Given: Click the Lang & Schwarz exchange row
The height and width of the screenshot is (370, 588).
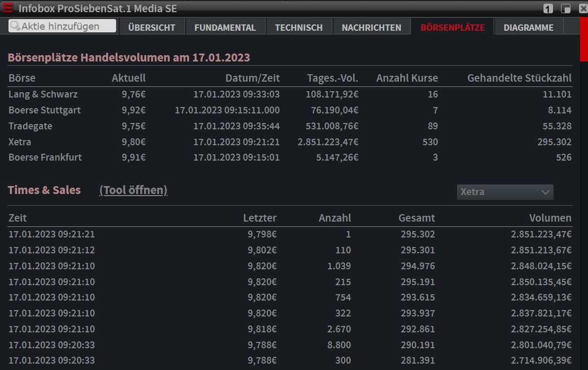Looking at the screenshot, I should click(x=43, y=94).
